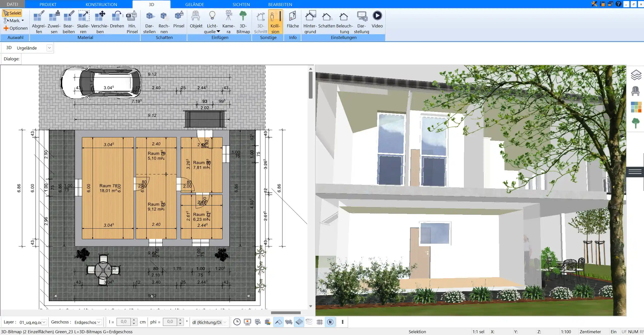This screenshot has width=644, height=335.
Task: Open the furniture chair sidebar icon
Action: click(x=635, y=91)
